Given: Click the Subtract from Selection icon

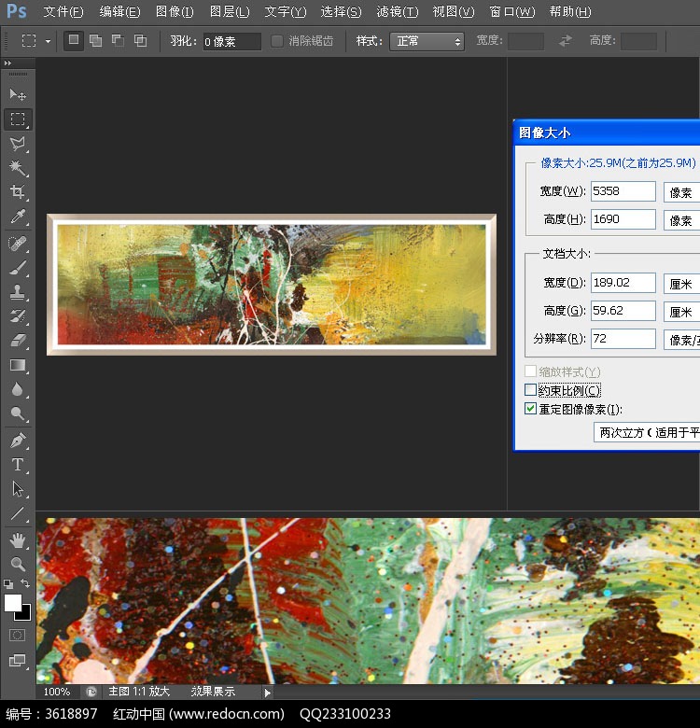Looking at the screenshot, I should (118, 41).
